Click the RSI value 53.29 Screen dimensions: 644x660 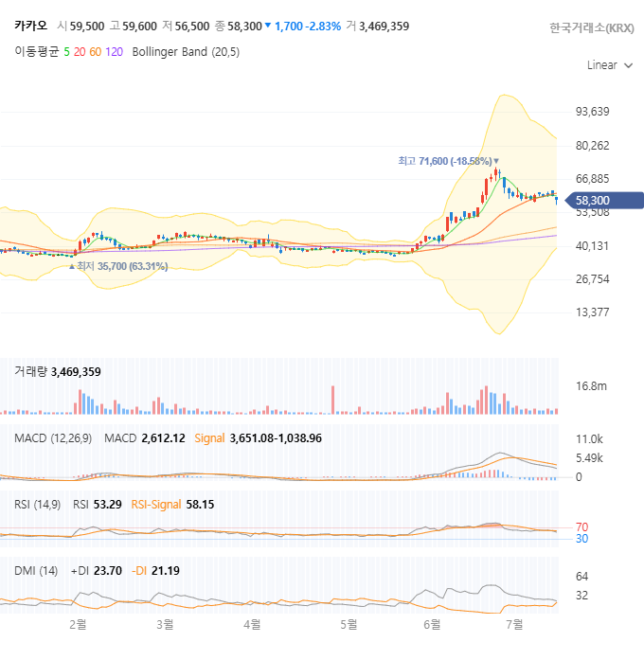[x=108, y=505]
